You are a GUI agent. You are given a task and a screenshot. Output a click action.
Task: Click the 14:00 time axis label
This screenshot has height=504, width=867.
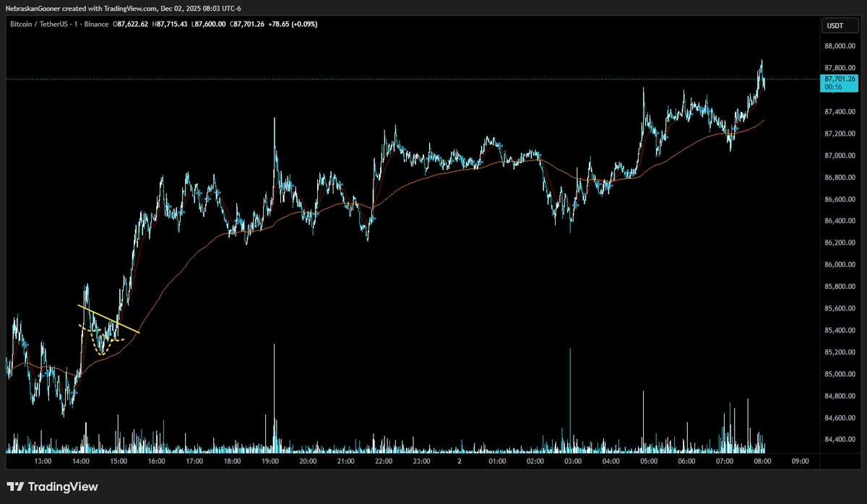click(x=81, y=461)
